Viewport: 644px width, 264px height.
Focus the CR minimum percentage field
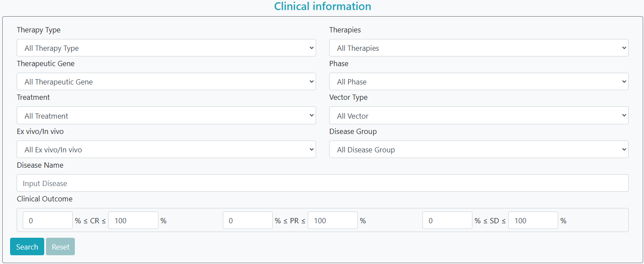(48, 220)
